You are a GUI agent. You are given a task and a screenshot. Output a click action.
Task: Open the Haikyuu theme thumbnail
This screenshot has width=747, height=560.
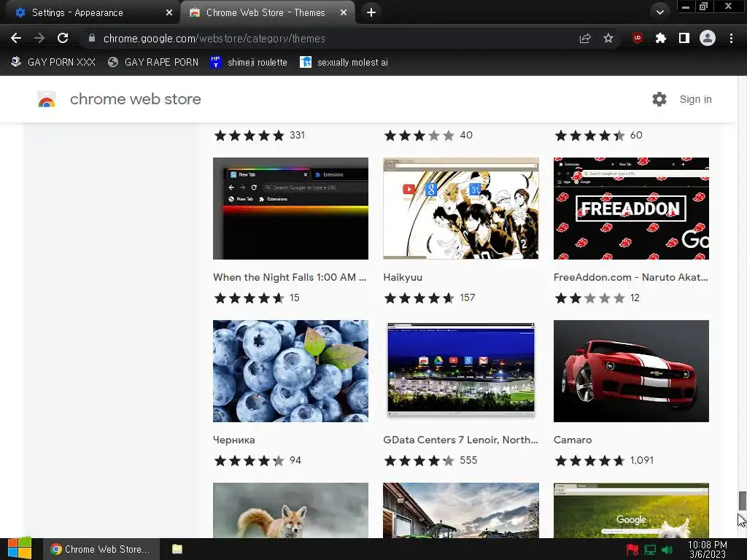(x=461, y=209)
